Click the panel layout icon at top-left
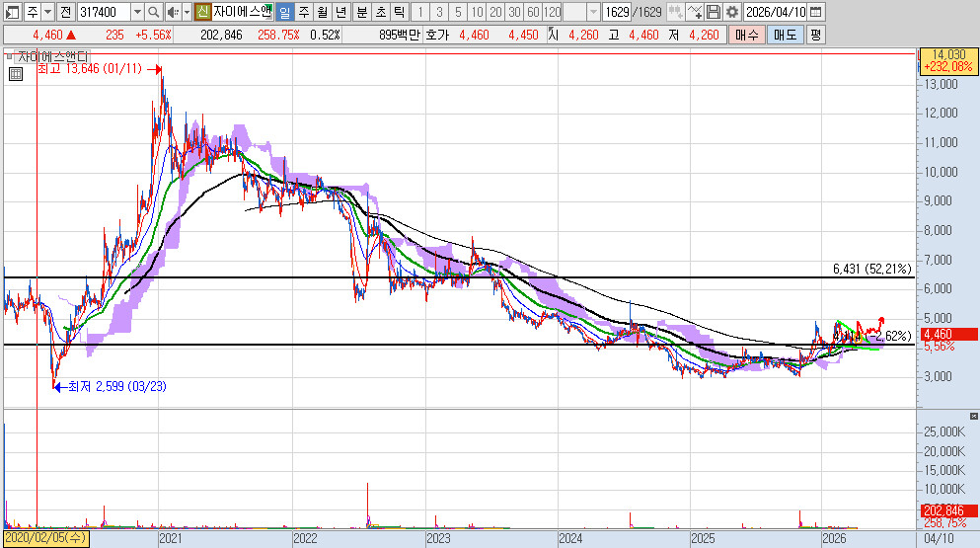Screen dimensions: 980x548 [11, 12]
